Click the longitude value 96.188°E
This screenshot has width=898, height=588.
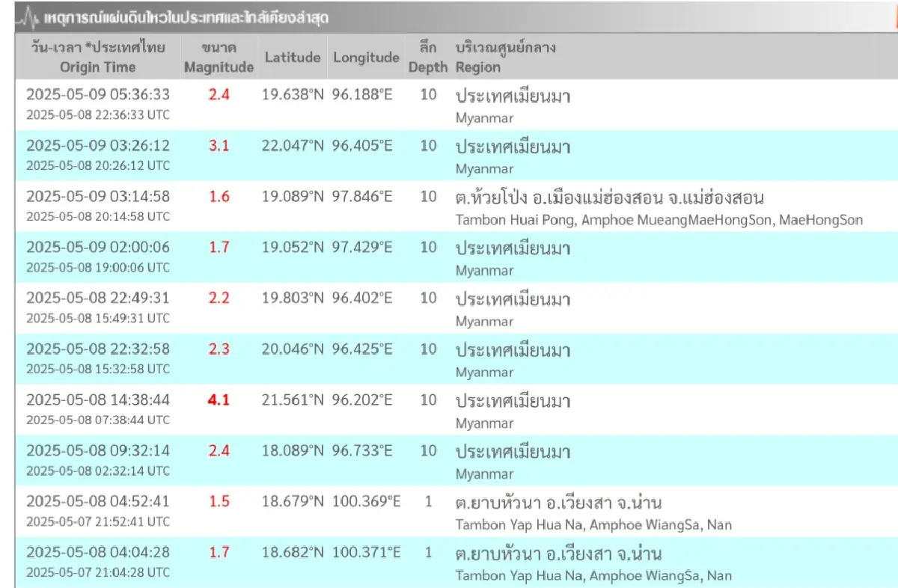366,95
